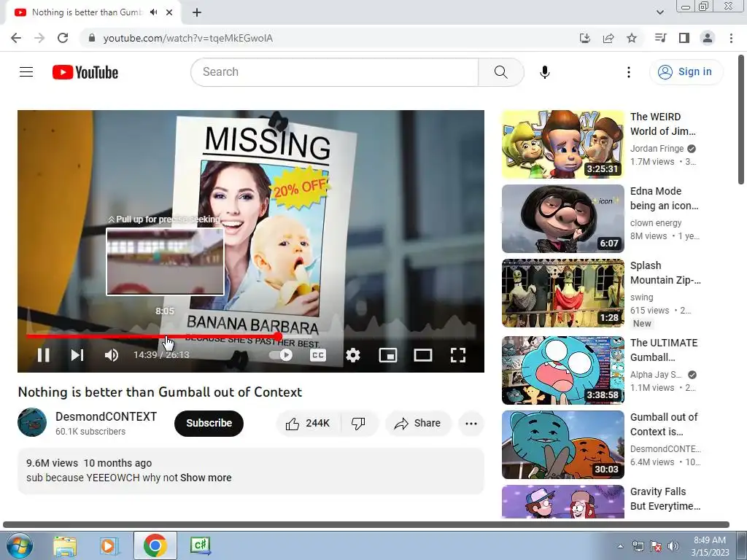Viewport: 747px width, 560px height.
Task: Open a new tab plus button
Action: 197,13
